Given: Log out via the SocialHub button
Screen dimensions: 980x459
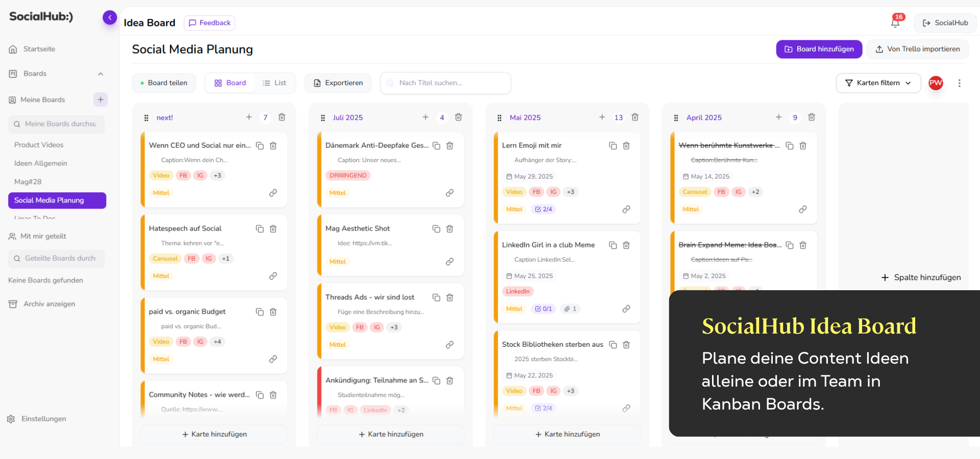Looking at the screenshot, I should click(x=945, y=23).
